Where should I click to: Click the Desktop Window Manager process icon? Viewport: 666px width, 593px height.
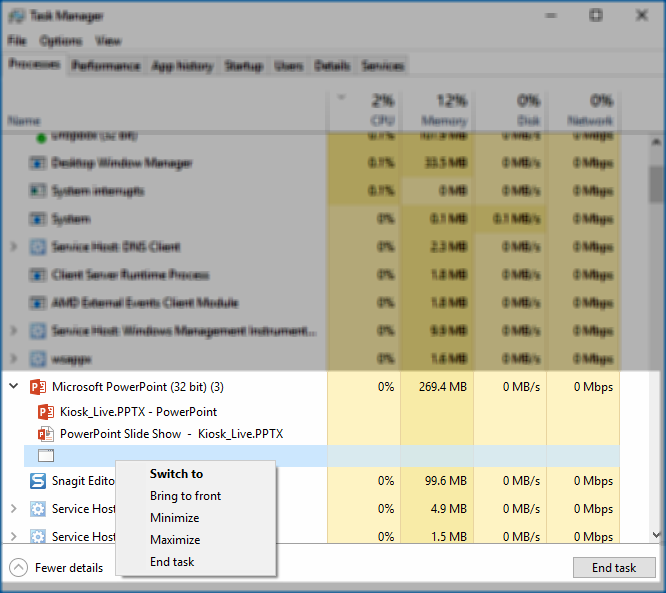tap(37, 163)
